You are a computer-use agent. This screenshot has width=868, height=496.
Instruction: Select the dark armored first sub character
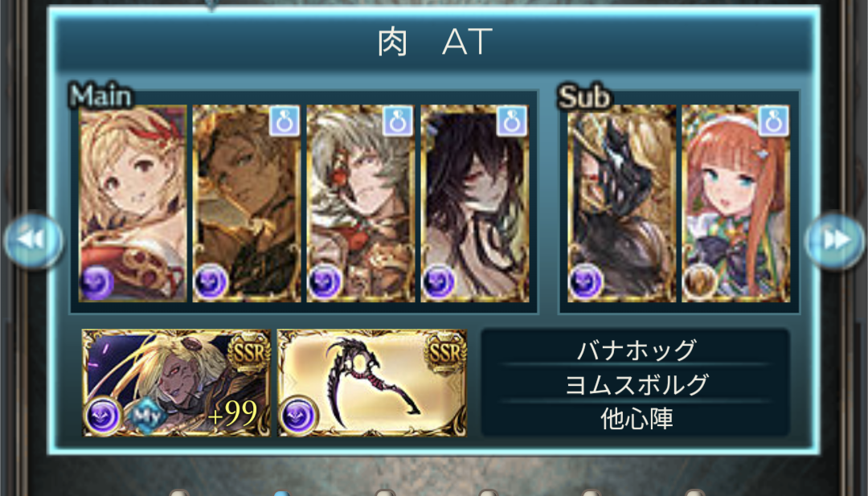click(621, 203)
